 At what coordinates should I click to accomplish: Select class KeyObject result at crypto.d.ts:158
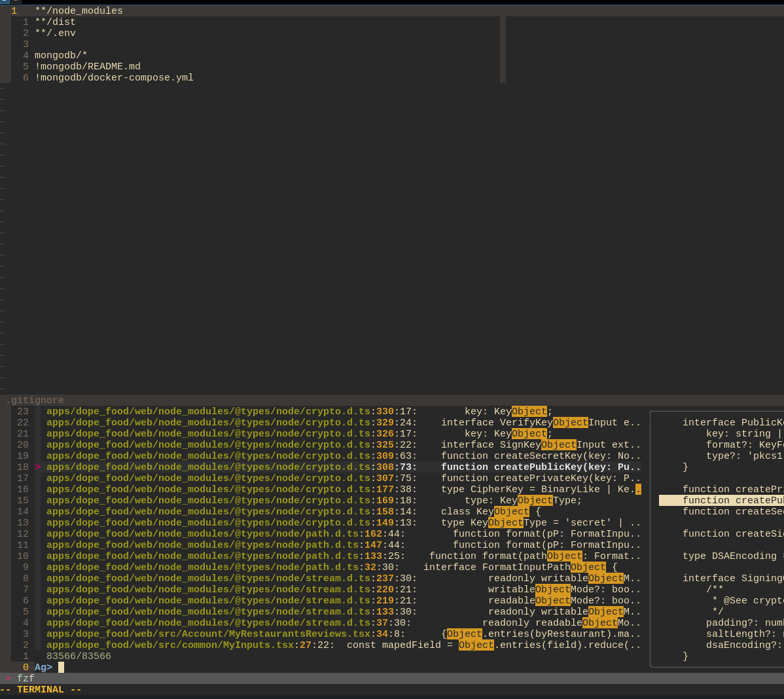point(344,511)
